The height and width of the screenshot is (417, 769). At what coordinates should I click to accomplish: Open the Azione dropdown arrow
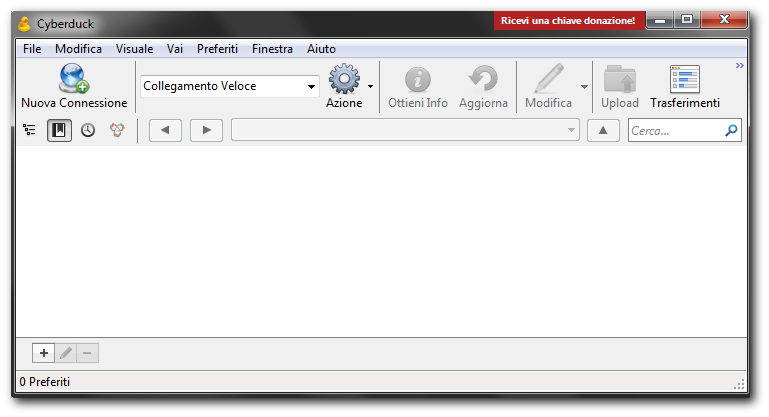[370, 87]
